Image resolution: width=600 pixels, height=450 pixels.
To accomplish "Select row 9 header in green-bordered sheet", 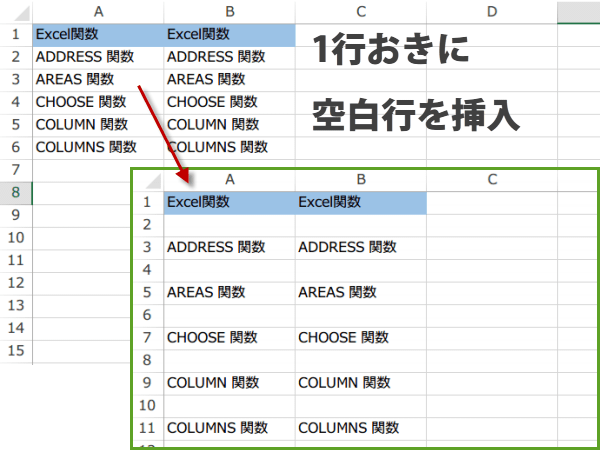I will 148,383.
